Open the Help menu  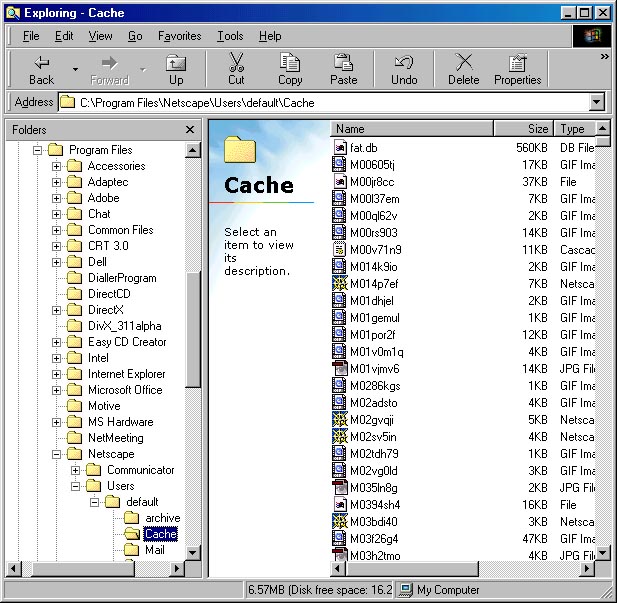[x=270, y=36]
